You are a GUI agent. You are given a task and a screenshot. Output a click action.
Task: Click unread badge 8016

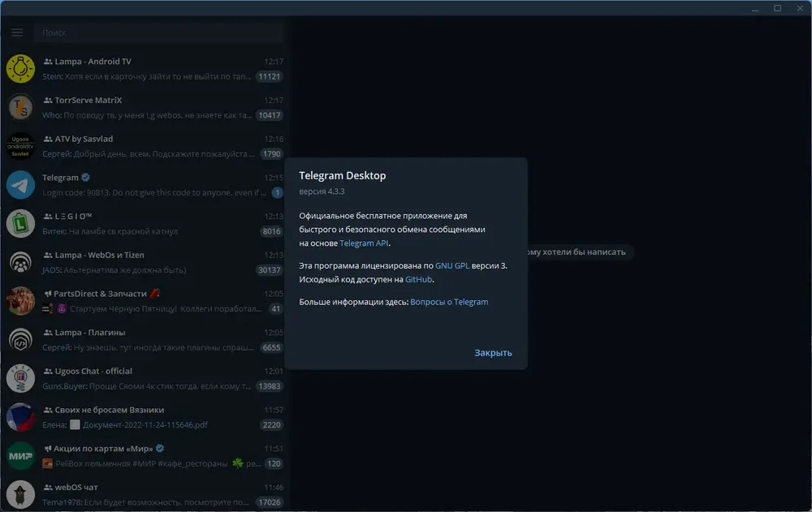[271, 231]
